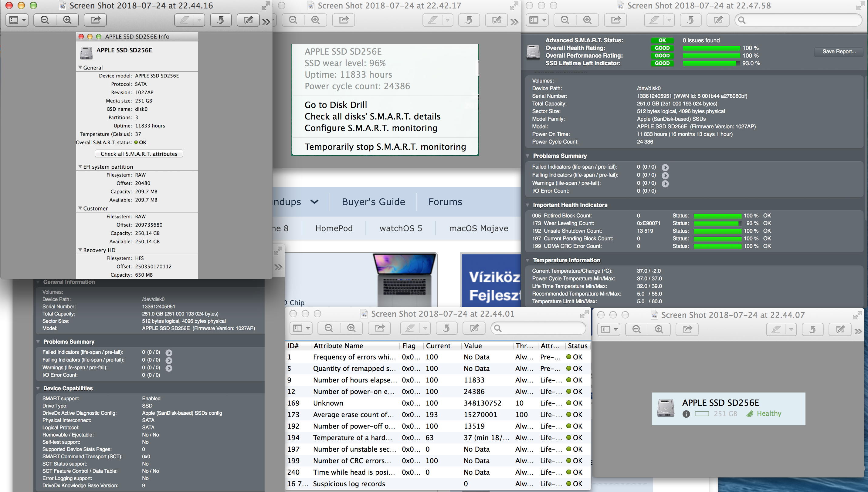
Task: Zoom out in the 22.47.58 Preview window
Action: 565,20
